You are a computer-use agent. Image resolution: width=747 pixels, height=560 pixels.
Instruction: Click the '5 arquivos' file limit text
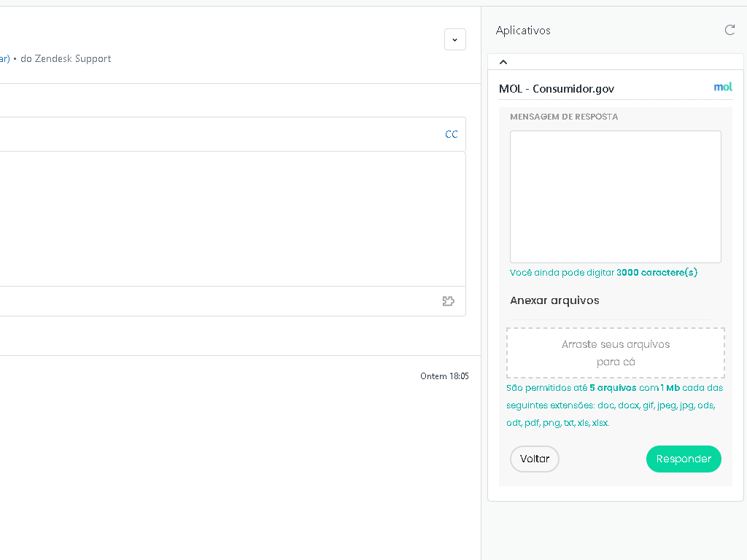pos(613,388)
